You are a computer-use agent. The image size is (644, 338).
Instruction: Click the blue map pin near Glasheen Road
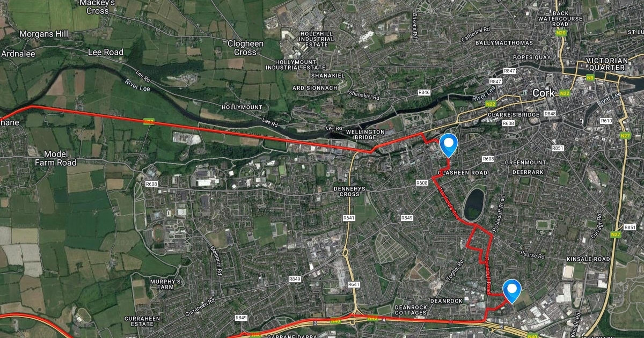click(x=448, y=145)
